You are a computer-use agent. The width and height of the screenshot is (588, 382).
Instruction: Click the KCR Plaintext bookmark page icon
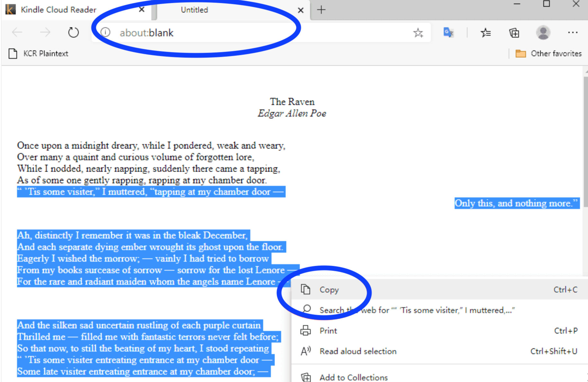point(13,54)
